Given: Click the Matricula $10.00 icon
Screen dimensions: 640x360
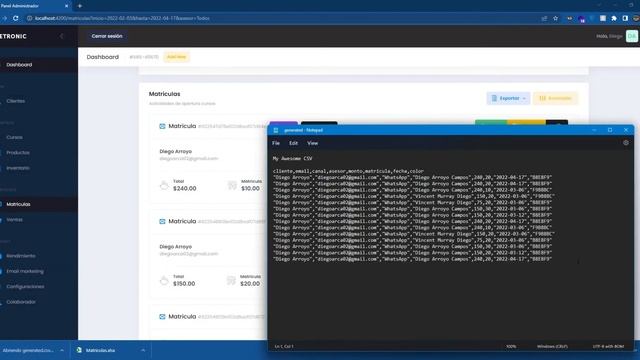Looking at the screenshot, I should pyautogui.click(x=232, y=185).
